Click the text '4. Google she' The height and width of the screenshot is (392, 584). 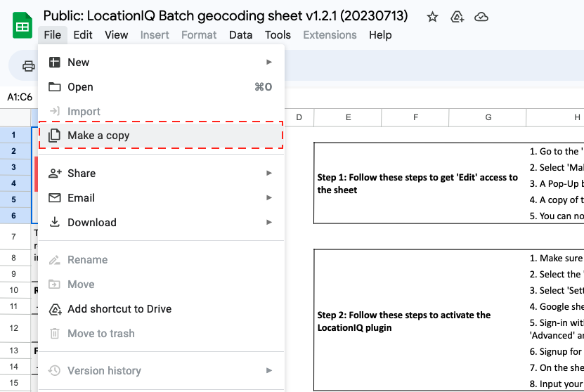(555, 306)
